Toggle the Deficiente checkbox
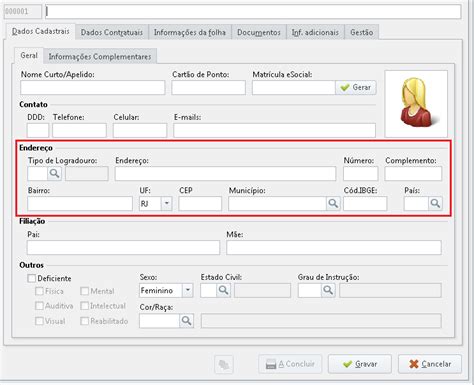The image size is (474, 385). click(x=32, y=278)
